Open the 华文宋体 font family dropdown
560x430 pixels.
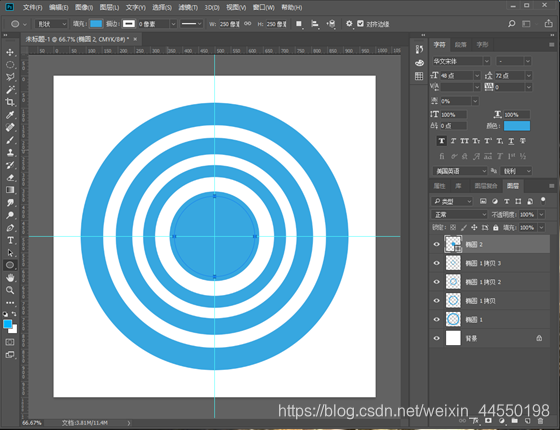coord(461,61)
